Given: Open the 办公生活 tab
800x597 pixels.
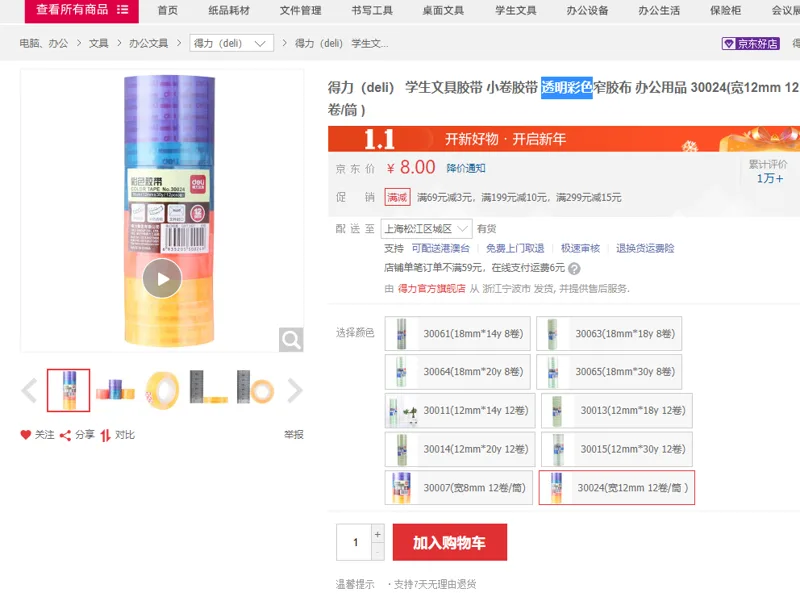Looking at the screenshot, I should pyautogui.click(x=659, y=10).
